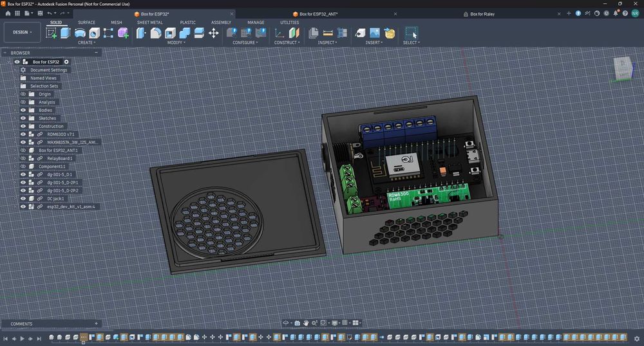Click the Create Sketch tool icon

click(52, 33)
